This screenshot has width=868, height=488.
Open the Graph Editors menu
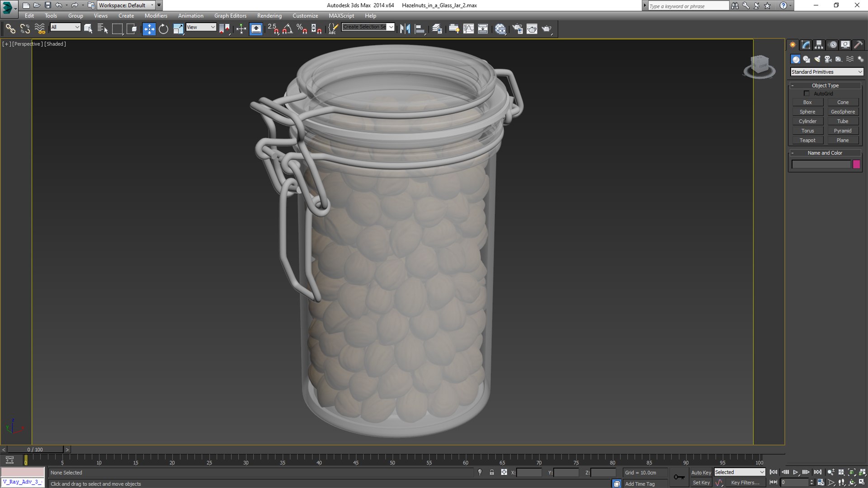click(x=230, y=16)
